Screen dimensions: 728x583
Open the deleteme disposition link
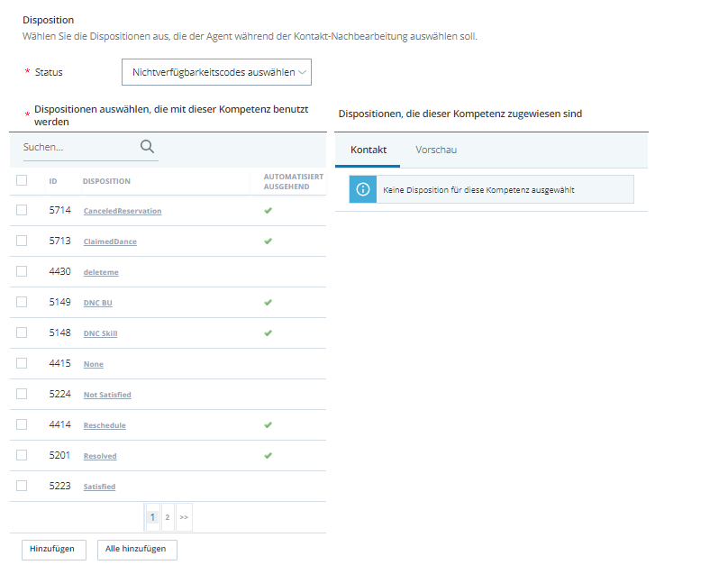[x=101, y=272]
